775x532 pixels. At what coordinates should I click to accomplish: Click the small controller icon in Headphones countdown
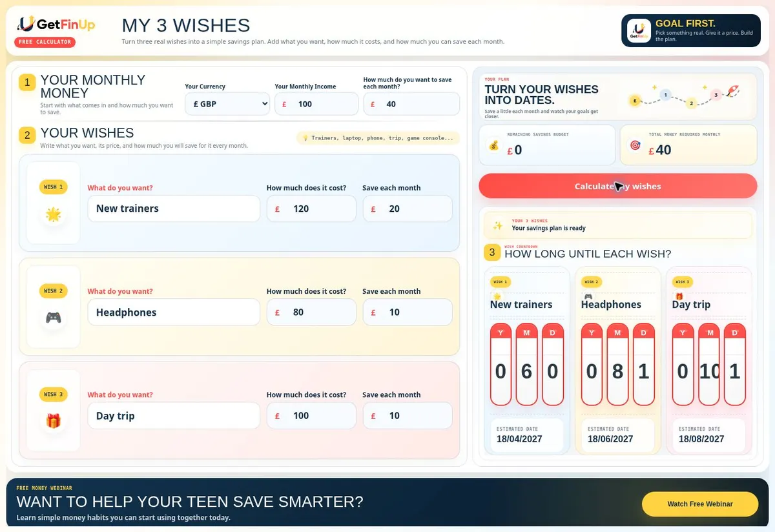(588, 296)
